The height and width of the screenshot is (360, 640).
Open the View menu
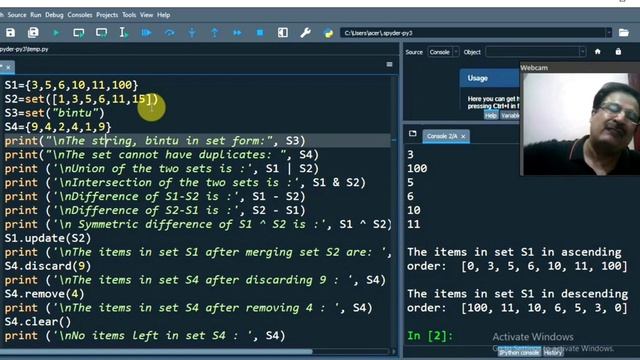point(147,15)
